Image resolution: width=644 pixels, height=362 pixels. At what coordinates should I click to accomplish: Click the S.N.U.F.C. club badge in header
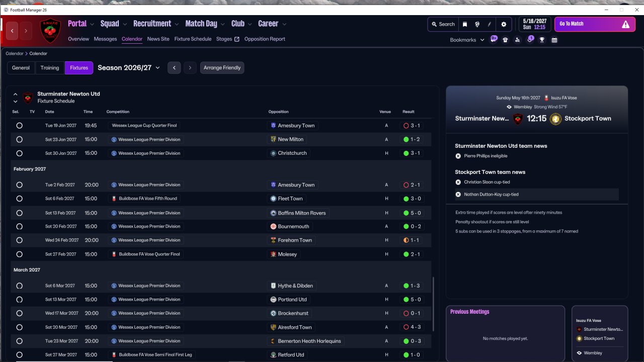point(50,31)
